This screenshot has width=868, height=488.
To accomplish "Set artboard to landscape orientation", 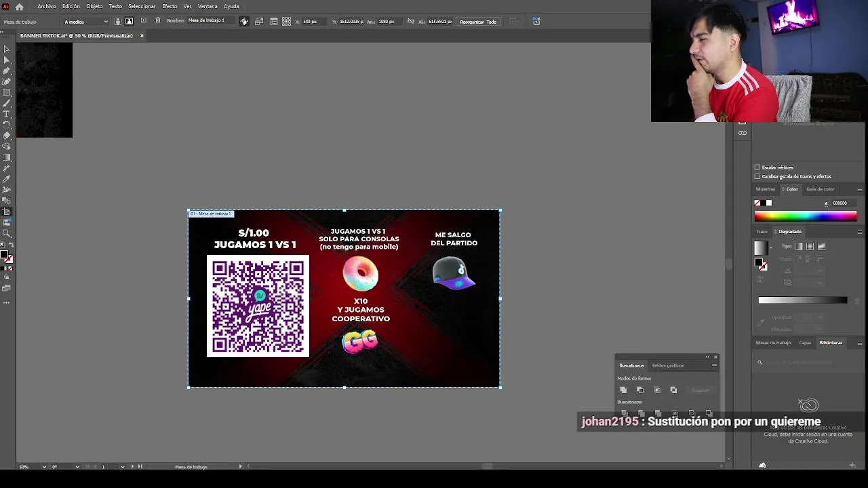I will click(x=129, y=21).
